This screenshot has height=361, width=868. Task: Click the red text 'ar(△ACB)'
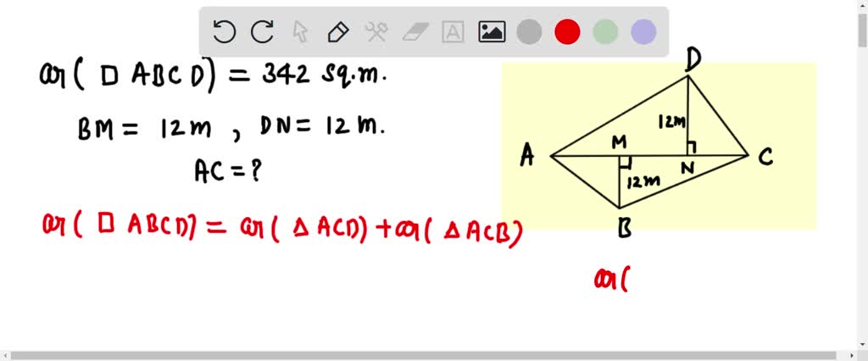click(460, 228)
